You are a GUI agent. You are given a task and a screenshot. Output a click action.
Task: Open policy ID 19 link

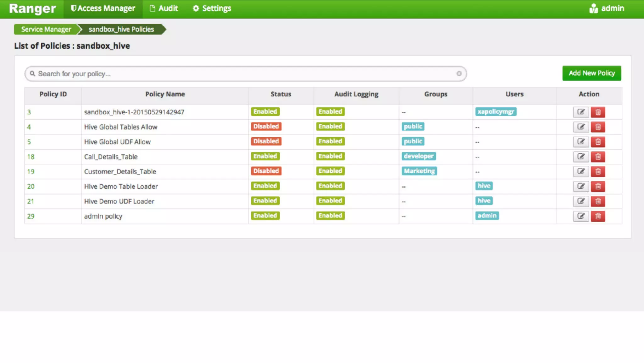(x=31, y=171)
